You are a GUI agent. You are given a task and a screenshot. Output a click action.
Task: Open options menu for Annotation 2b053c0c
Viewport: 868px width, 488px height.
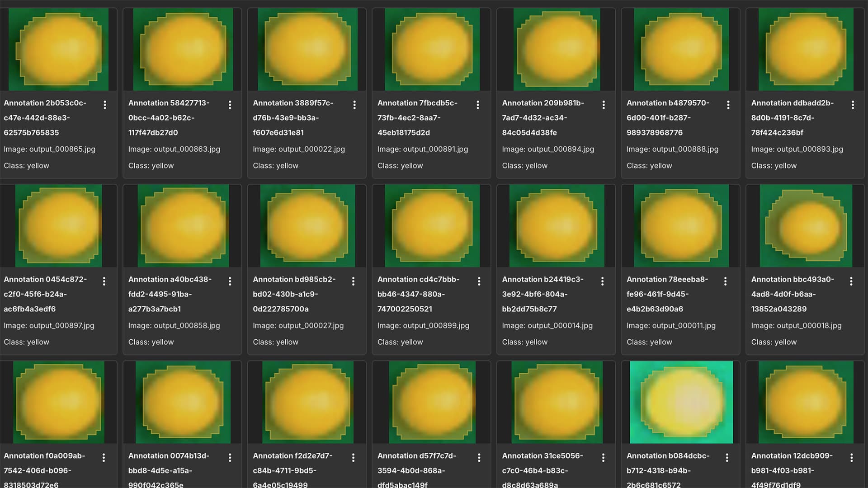(105, 105)
